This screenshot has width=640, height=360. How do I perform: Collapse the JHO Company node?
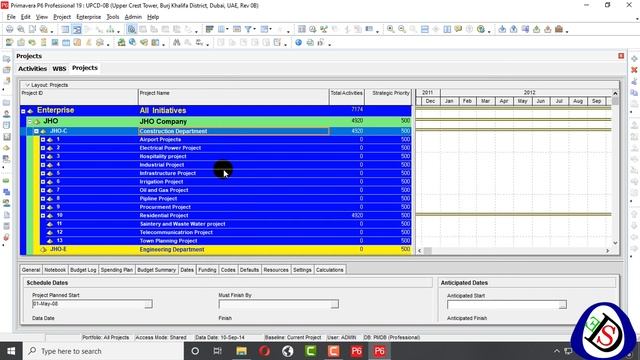[x=29, y=122]
